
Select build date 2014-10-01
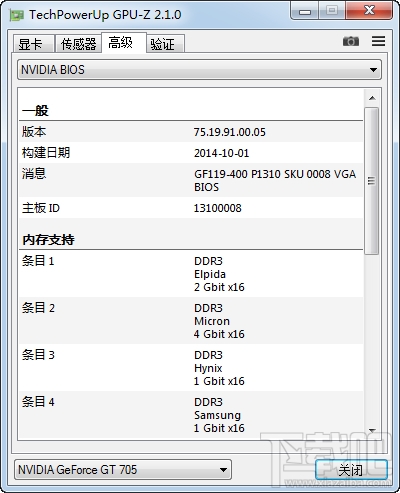pyautogui.click(x=221, y=153)
